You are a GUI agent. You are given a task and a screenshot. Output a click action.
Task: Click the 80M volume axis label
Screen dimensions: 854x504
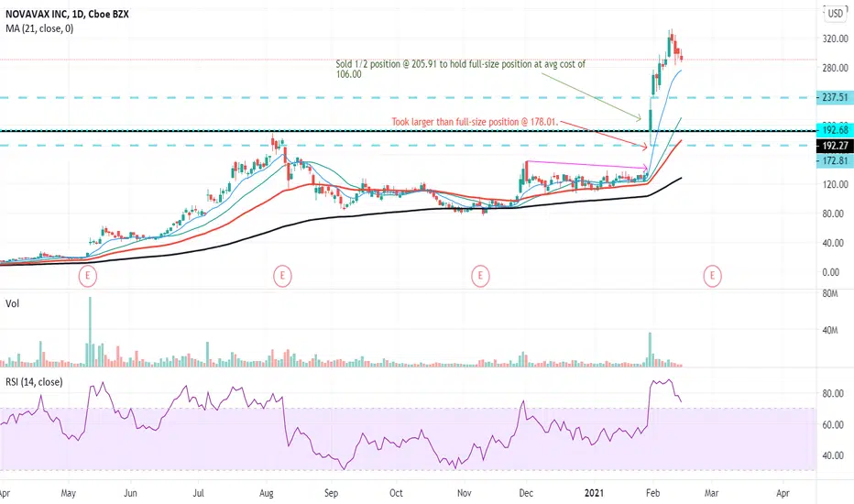[830, 293]
